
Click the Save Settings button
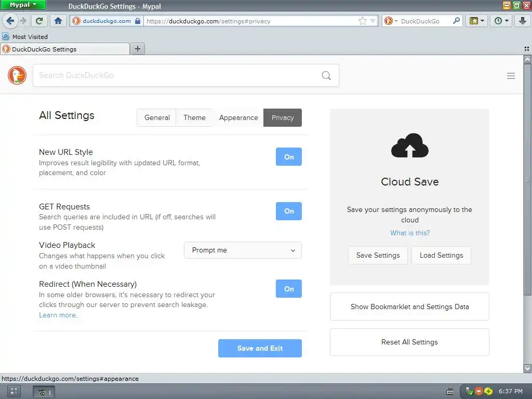[x=378, y=255]
